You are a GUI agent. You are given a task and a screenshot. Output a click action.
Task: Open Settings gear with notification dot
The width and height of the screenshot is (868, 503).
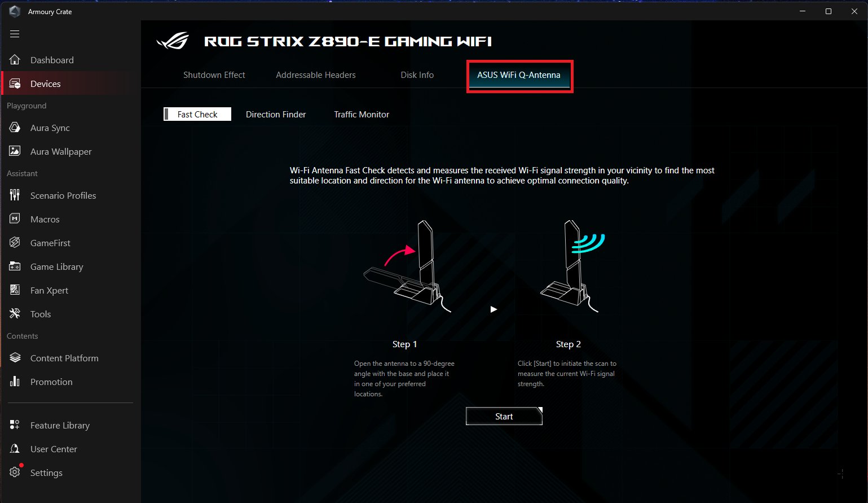coord(15,471)
